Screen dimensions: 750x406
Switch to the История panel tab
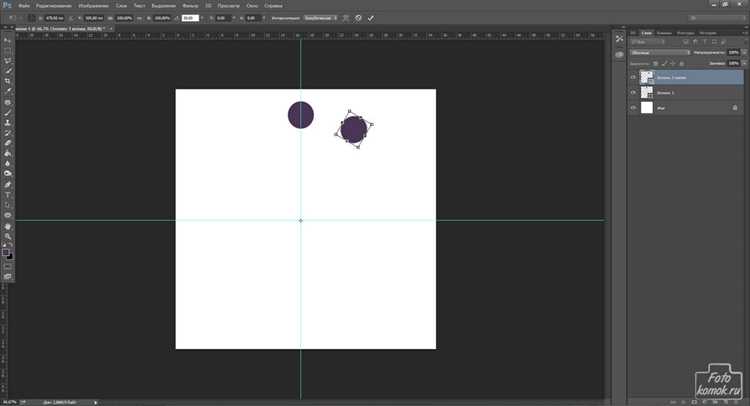pyautogui.click(x=707, y=33)
